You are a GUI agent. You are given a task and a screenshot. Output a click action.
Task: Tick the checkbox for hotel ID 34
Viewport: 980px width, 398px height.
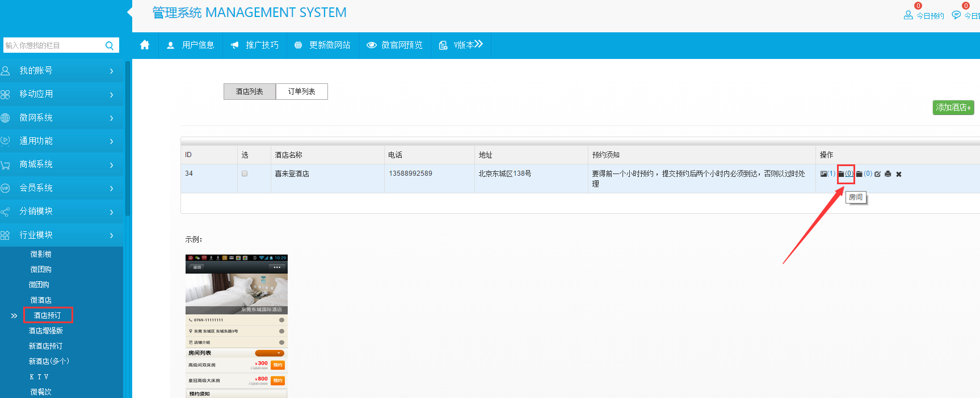[x=245, y=173]
